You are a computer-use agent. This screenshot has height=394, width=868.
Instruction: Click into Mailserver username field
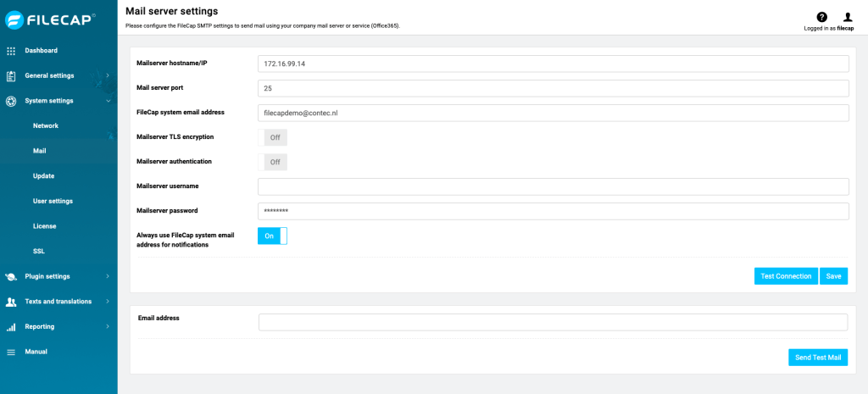coord(553,186)
